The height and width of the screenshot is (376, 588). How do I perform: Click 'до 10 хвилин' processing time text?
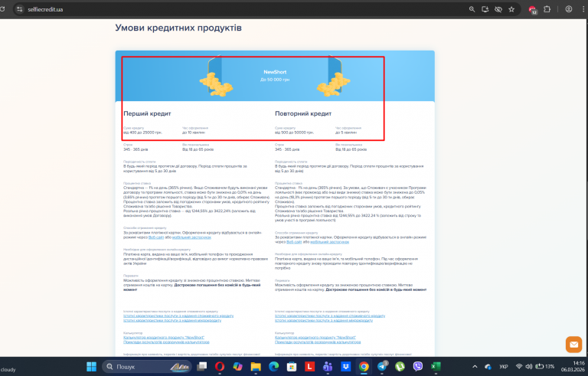click(x=194, y=132)
